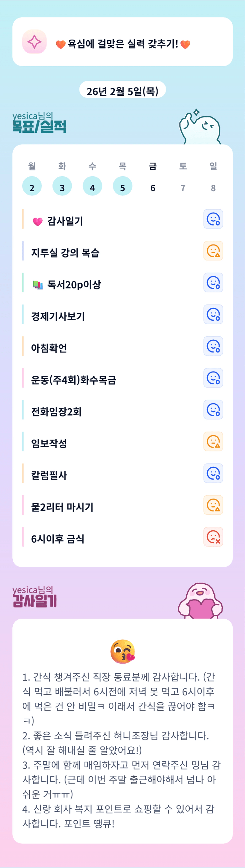
Task: Click the kissing face emoji in the diary
Action: (x=123, y=651)
